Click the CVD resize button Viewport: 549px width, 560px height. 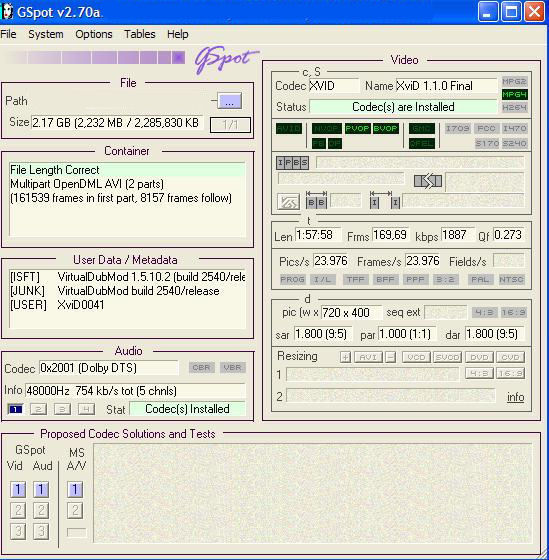pos(510,357)
